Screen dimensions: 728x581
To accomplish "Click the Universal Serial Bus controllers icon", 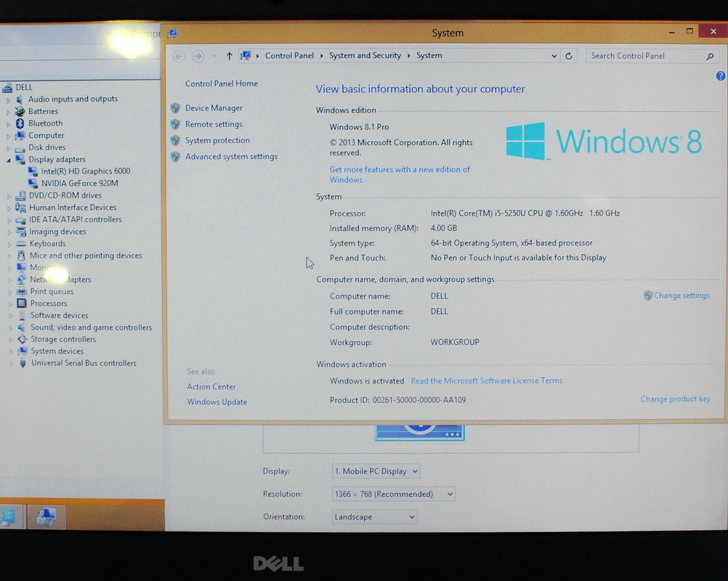I will (23, 363).
